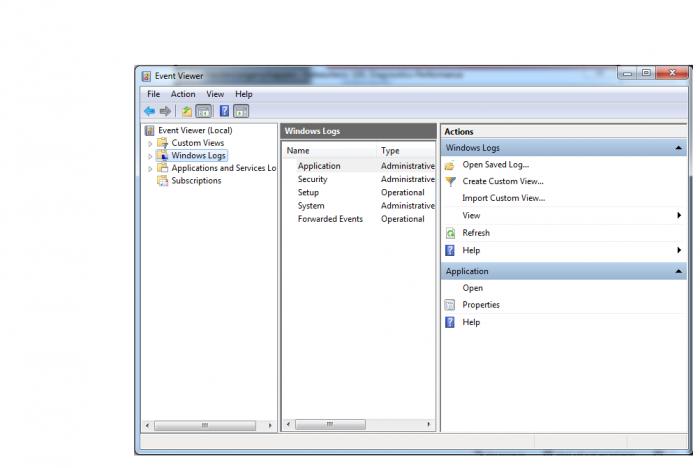Click the Custom Views folder icon

[162, 143]
